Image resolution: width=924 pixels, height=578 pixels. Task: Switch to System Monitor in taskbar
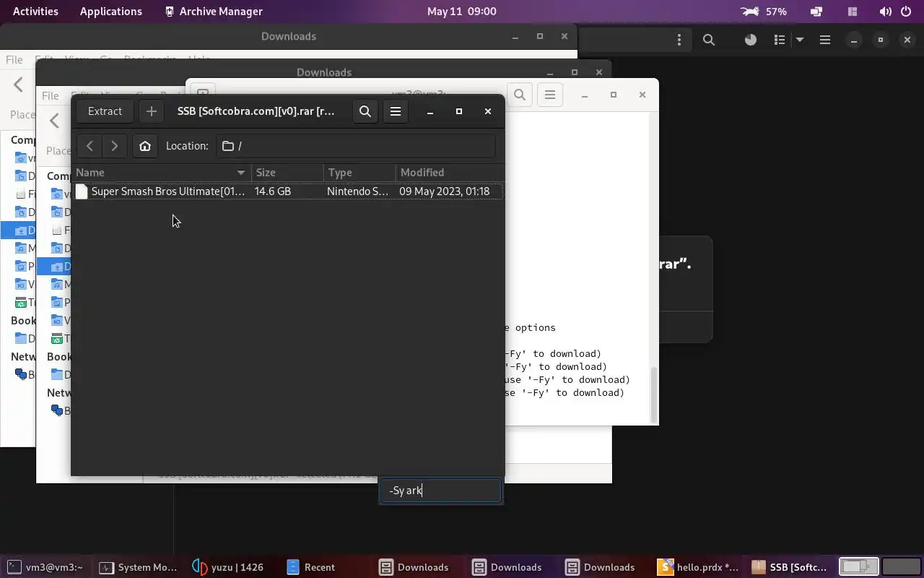point(139,567)
